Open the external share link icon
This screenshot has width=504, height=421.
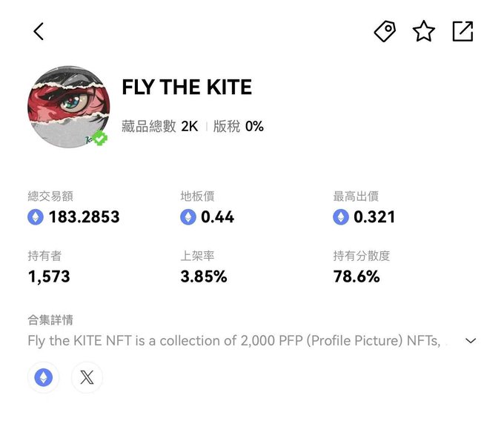click(462, 31)
